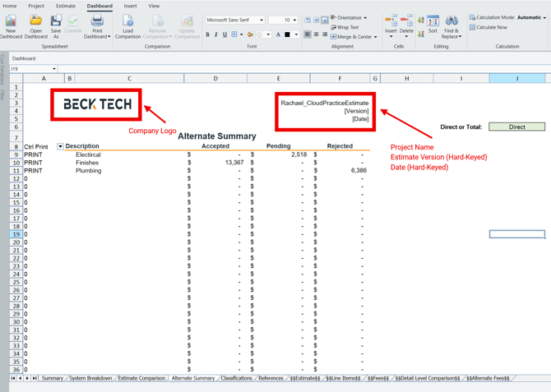Click the Delete cells icon
This screenshot has width=551, height=392.
pos(406,22)
